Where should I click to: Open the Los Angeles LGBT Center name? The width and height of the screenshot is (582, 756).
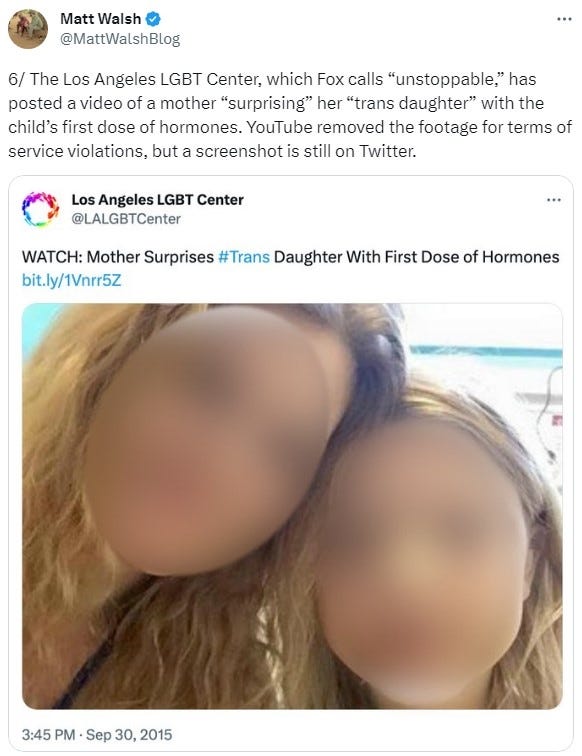tap(157, 200)
